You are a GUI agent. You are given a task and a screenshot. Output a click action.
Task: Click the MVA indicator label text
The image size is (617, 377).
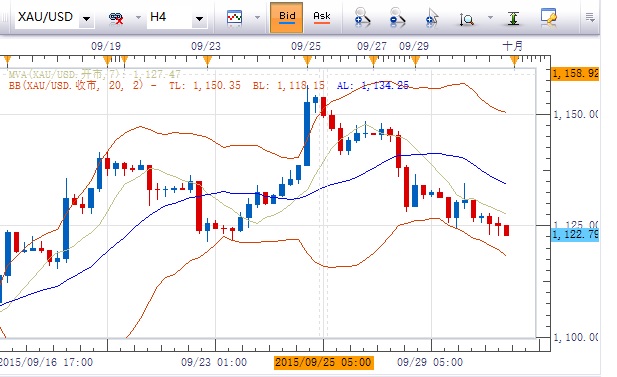94,74
